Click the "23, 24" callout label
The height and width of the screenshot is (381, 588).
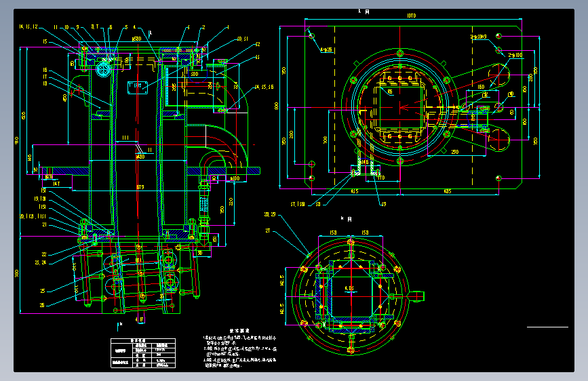pos(41,262)
